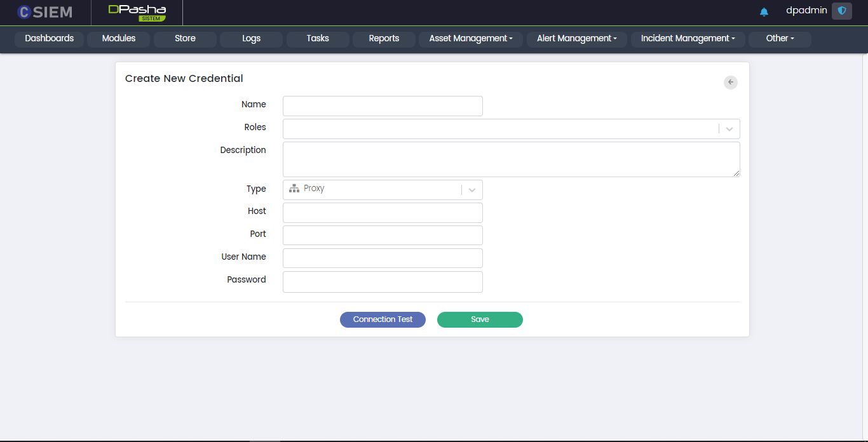Click the green Save button
This screenshot has height=442, width=868.
click(x=480, y=319)
